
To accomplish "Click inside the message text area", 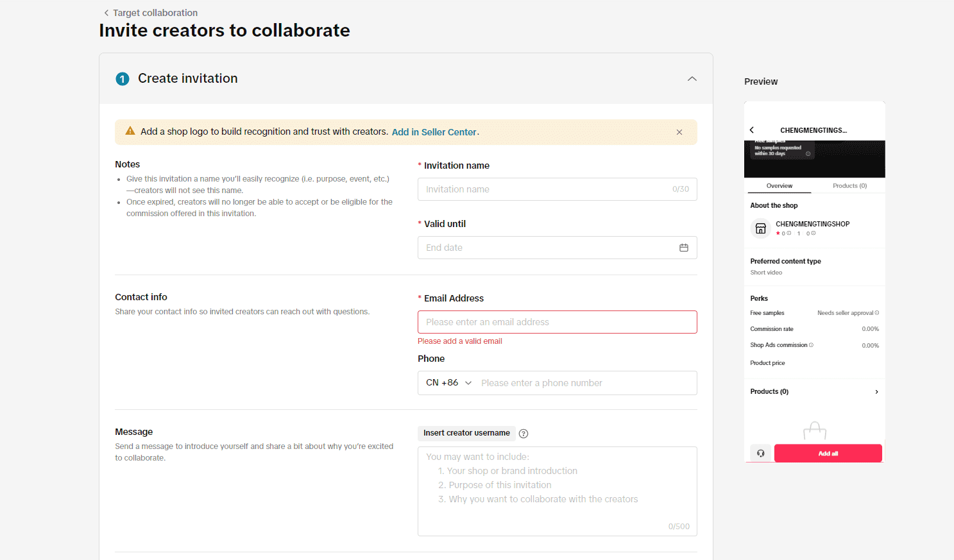I will pyautogui.click(x=556, y=491).
